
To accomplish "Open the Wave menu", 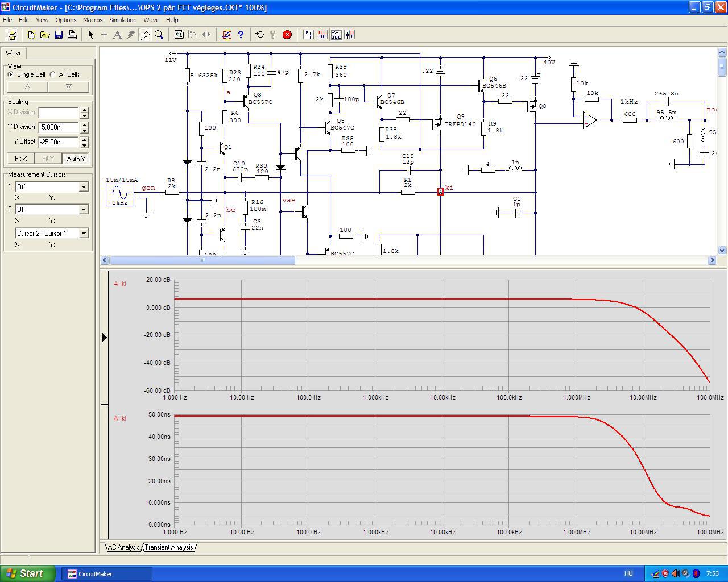I will tap(151, 20).
